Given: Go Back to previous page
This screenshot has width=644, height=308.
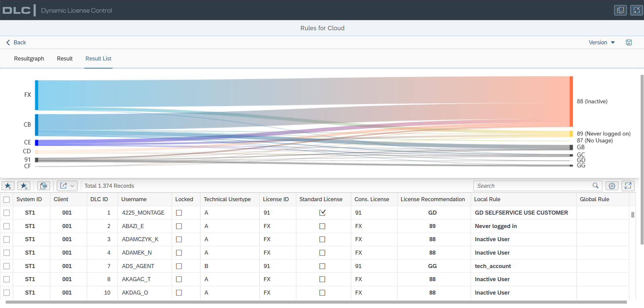Looking at the screenshot, I should (16, 42).
